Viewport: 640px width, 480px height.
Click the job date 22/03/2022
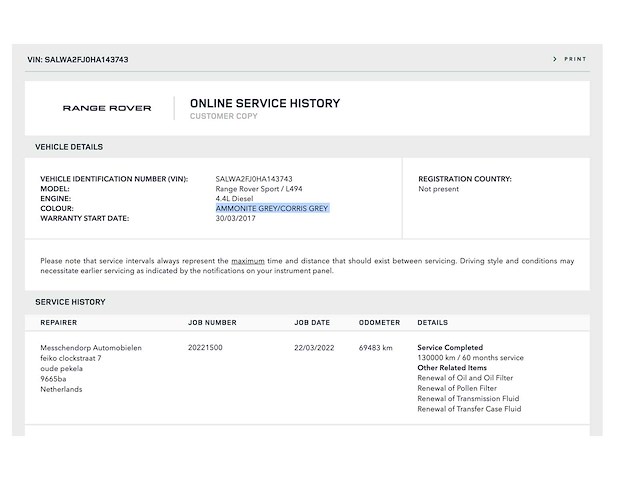point(314,347)
